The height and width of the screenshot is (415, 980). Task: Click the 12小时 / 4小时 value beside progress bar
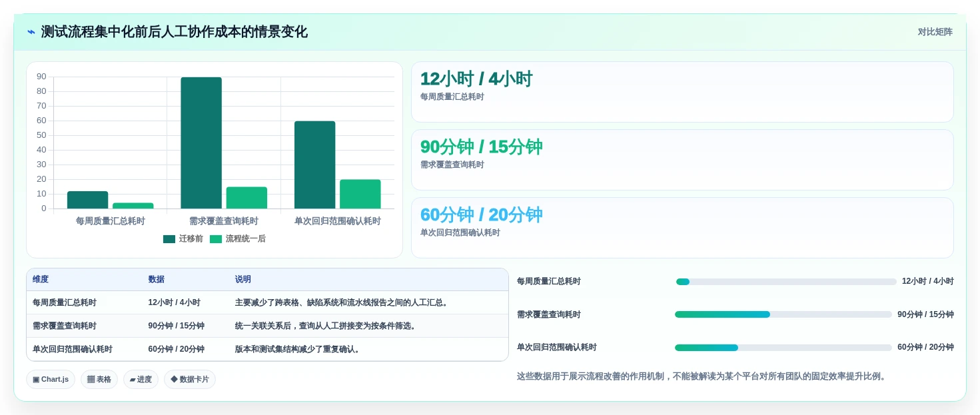coord(928,282)
